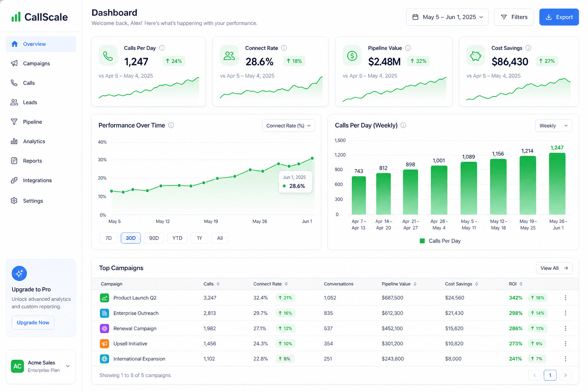Select the 30D time range
The image size is (588, 392).
tap(131, 238)
